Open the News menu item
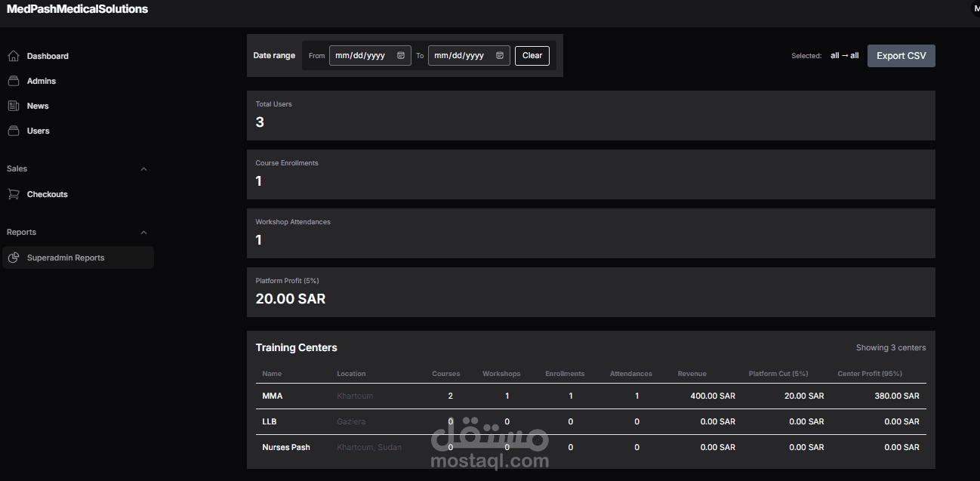980x481 pixels. pos(78,106)
